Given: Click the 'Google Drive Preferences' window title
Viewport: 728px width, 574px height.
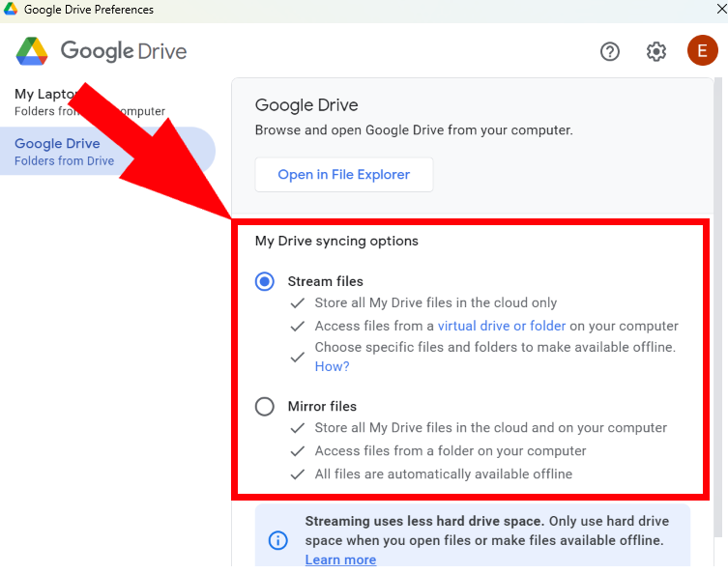Looking at the screenshot, I should (89, 10).
